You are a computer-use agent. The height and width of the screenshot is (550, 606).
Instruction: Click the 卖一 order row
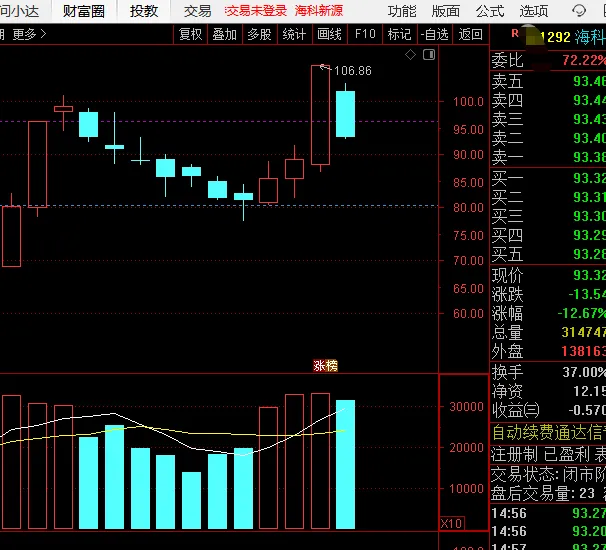tap(548, 157)
